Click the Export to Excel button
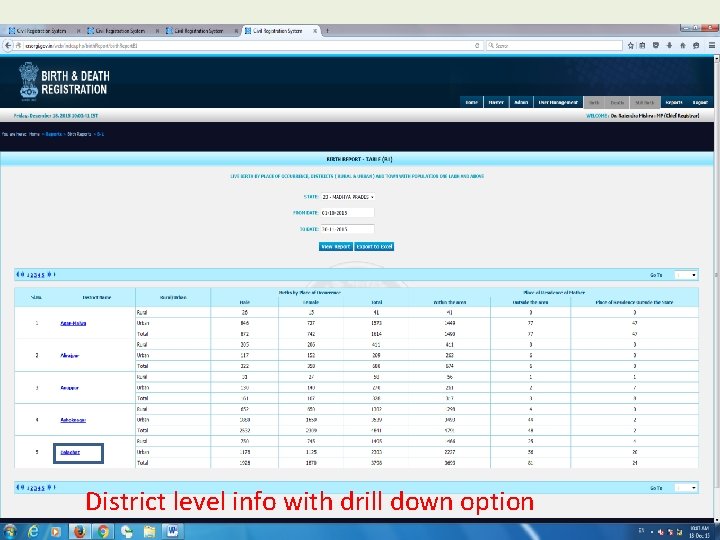Image resolution: width=720 pixels, height=540 pixels. 374,247
